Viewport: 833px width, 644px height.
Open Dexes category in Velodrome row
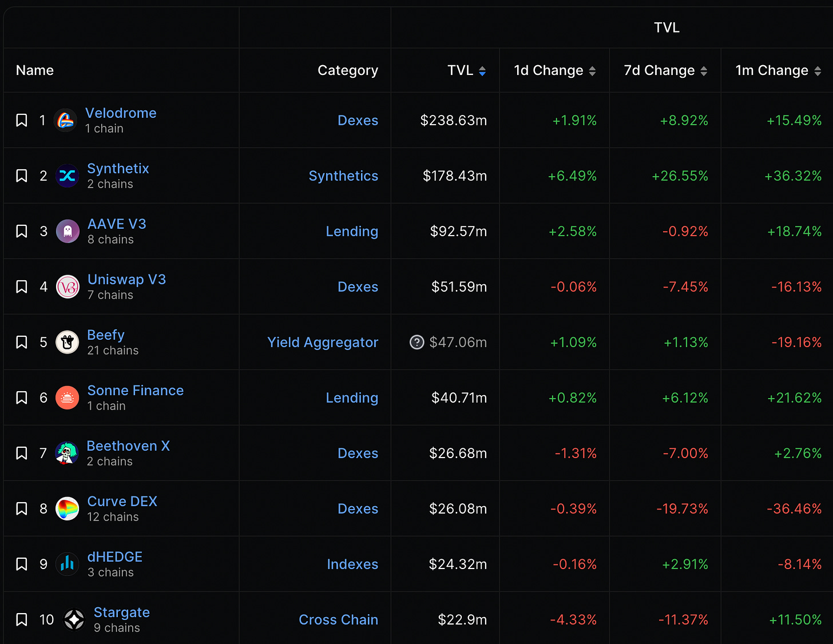click(358, 120)
